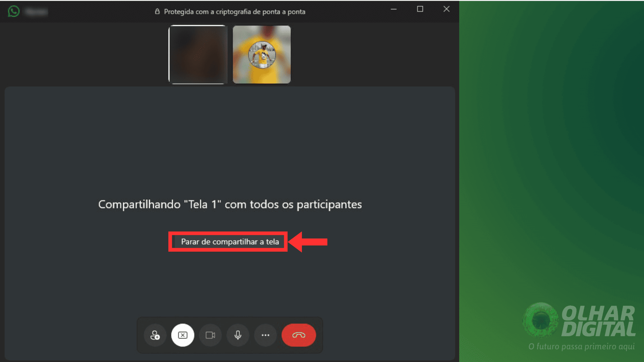
Task: Select the yellow shirt participant thumbnail
Action: pos(262,55)
